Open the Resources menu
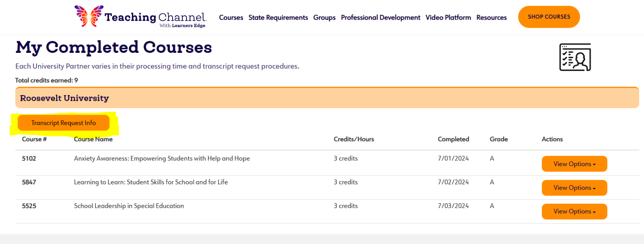This screenshot has width=644, height=244. coord(491,17)
